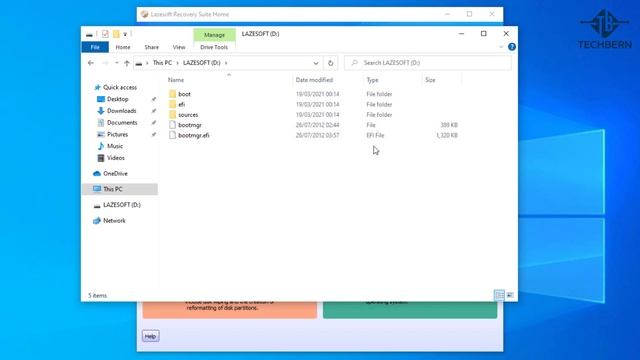Open the boot folder icon
The height and width of the screenshot is (360, 640).
(x=172, y=94)
